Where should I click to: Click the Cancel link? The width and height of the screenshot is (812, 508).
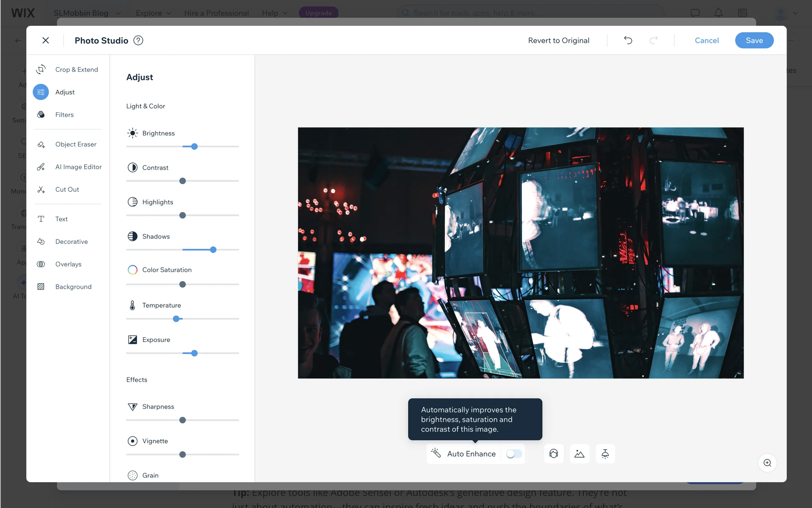point(706,40)
